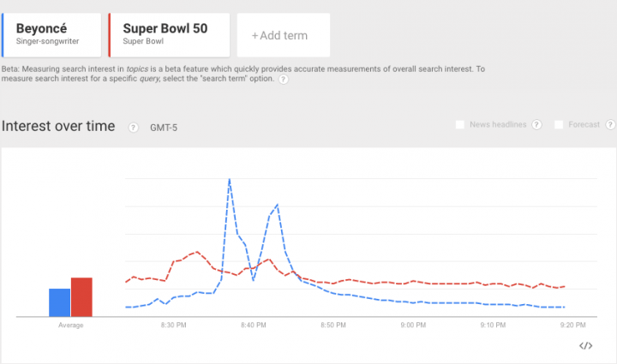The width and height of the screenshot is (617, 364).
Task: Click the highest peak of blue line
Action: [x=230, y=180]
